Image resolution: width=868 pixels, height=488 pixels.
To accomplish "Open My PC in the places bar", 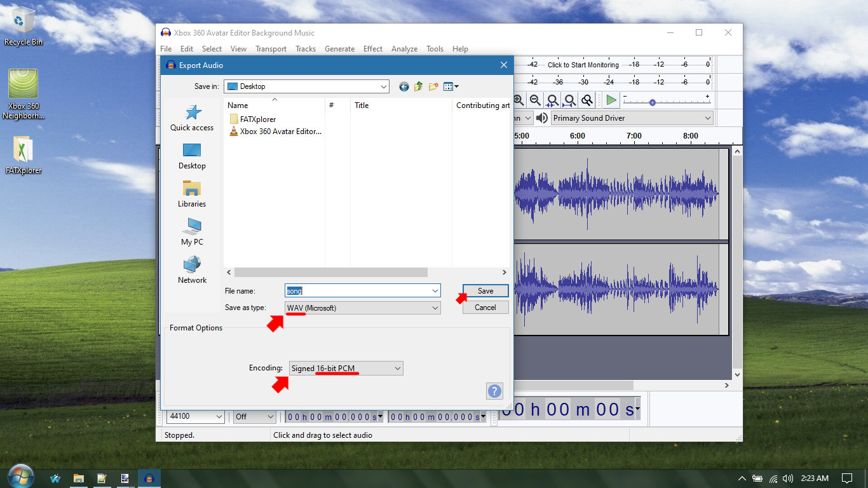I will tap(192, 233).
